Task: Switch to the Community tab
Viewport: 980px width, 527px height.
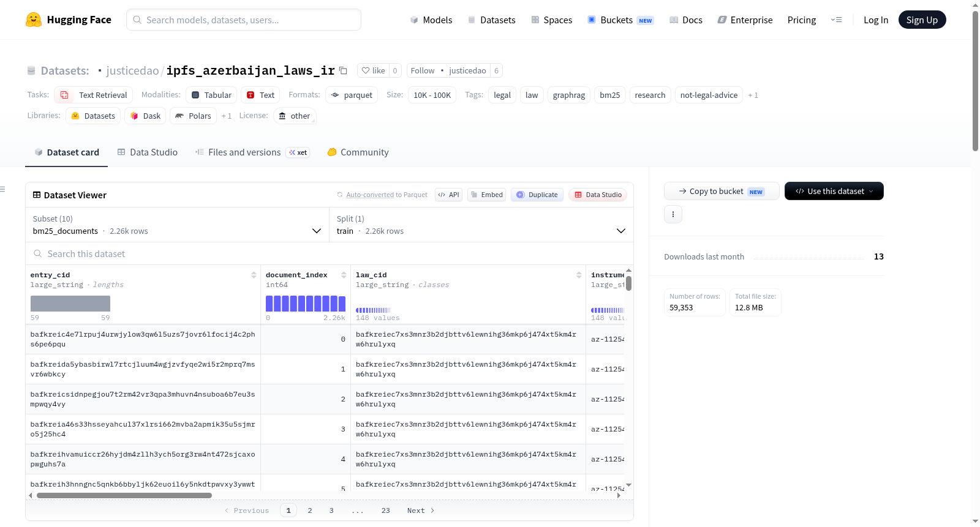Action: [x=358, y=152]
